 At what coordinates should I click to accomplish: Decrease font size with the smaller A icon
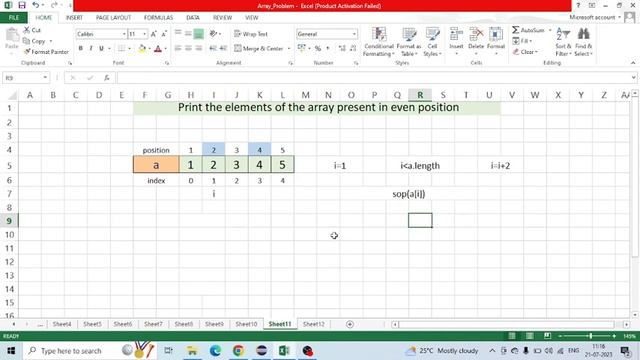[x=164, y=34]
